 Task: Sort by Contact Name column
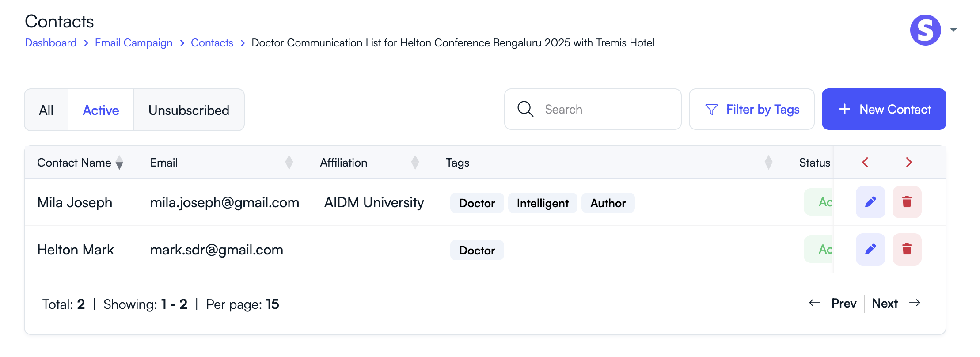119,163
